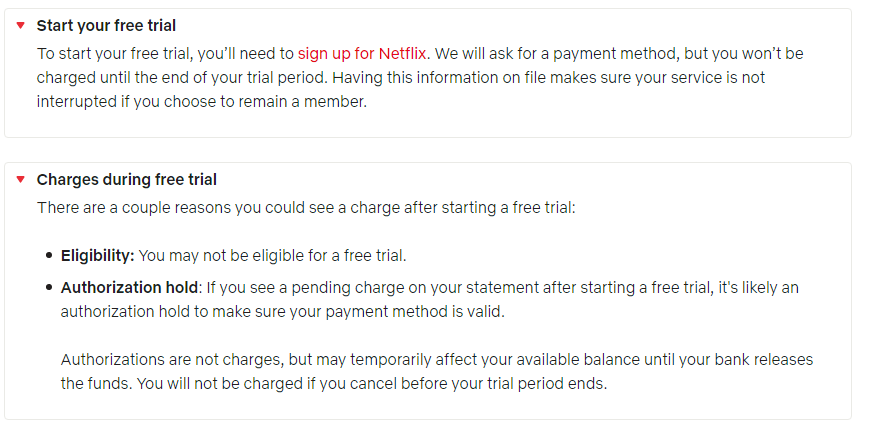The height and width of the screenshot is (427, 871).
Task: Collapse the Start your free trial section arrow
Action: tap(21, 26)
